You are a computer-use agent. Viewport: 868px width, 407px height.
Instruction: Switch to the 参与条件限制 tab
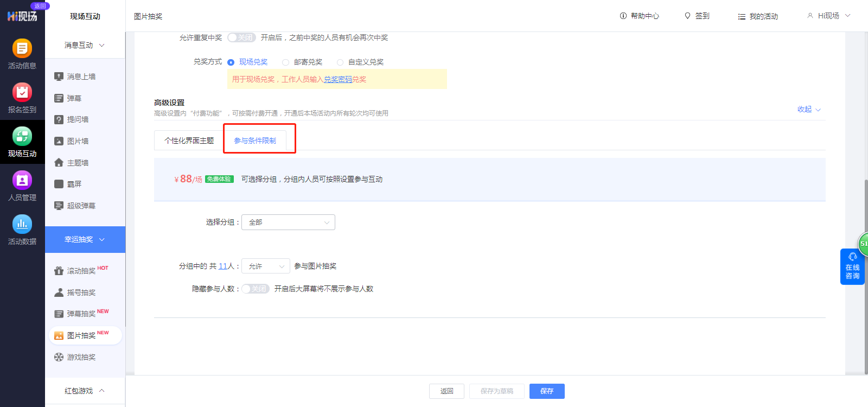click(255, 141)
